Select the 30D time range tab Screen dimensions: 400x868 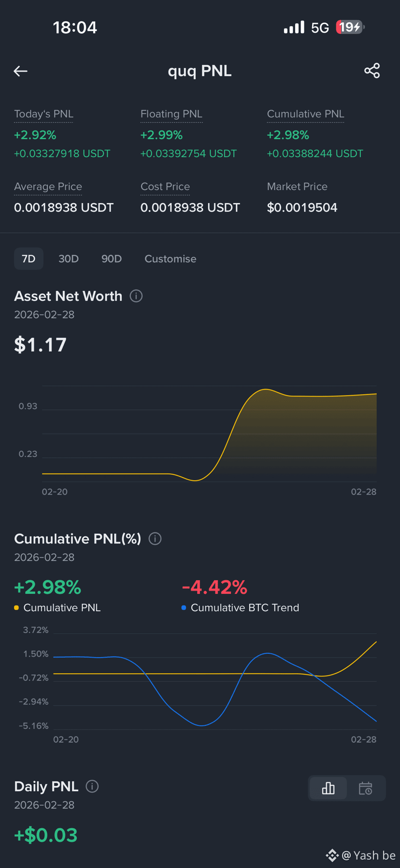69,259
